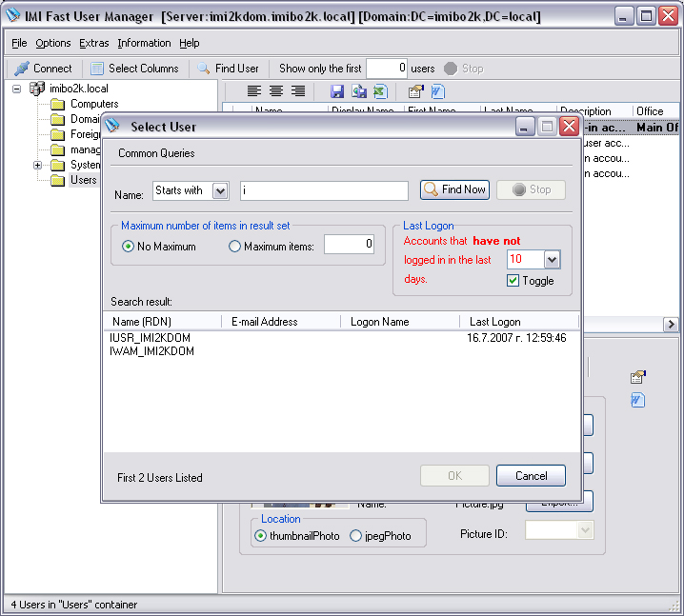684x616 pixels.
Task: Click the Users folder icon in tree
Action: [x=57, y=180]
